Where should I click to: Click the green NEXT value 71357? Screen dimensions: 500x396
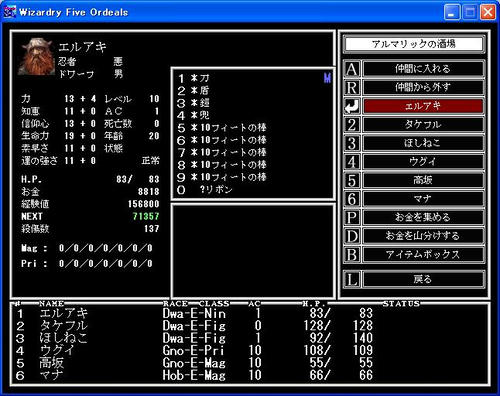pos(146,216)
